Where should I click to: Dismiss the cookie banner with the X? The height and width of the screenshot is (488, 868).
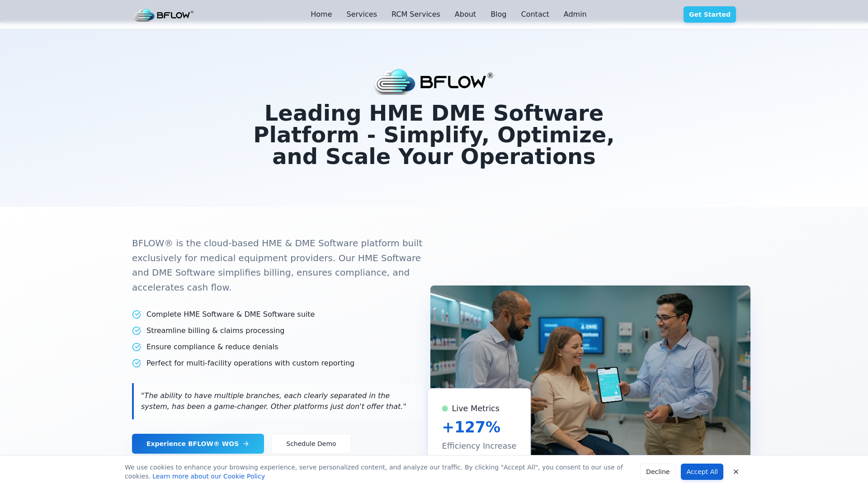pos(736,471)
